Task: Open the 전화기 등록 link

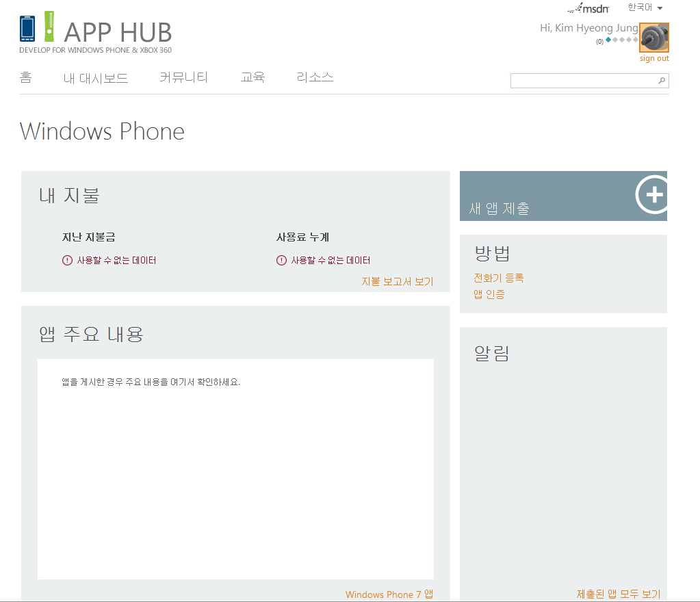Action: click(x=499, y=278)
